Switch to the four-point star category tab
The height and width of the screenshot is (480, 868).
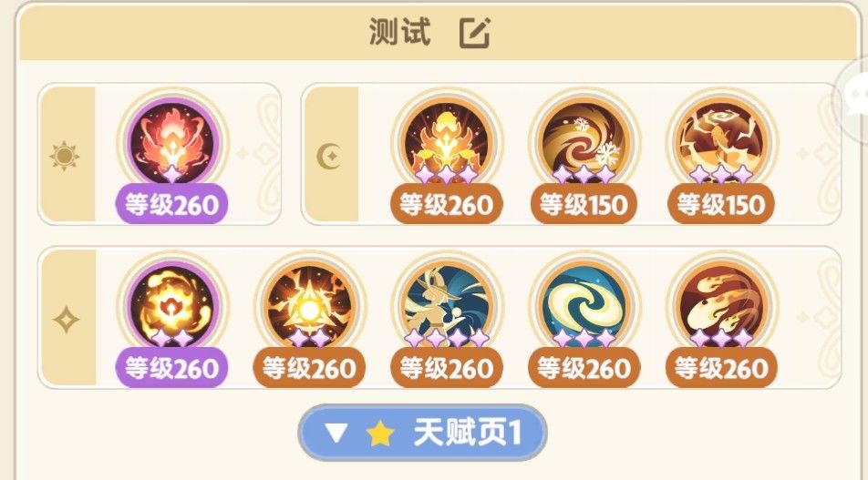66,320
